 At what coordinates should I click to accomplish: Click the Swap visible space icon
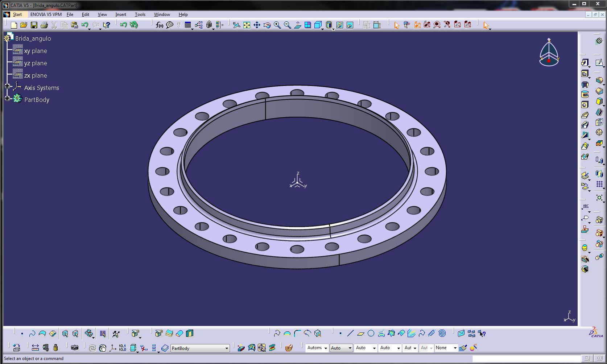tap(350, 25)
